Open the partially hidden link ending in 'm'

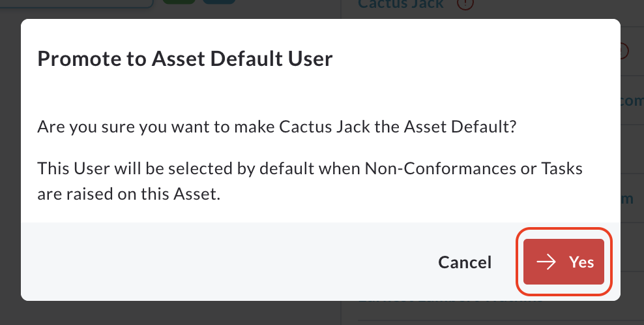pos(628,199)
